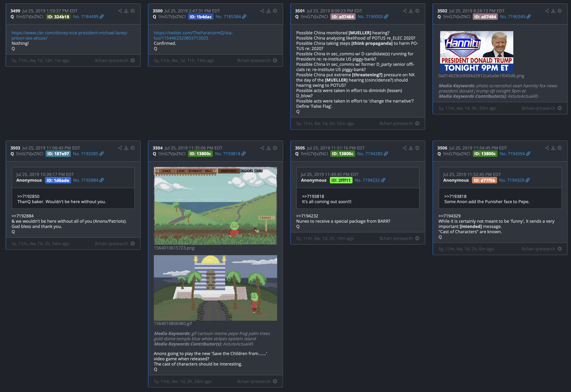Click share icon on post 3500
The height and width of the screenshot is (392, 571).
[262, 11]
